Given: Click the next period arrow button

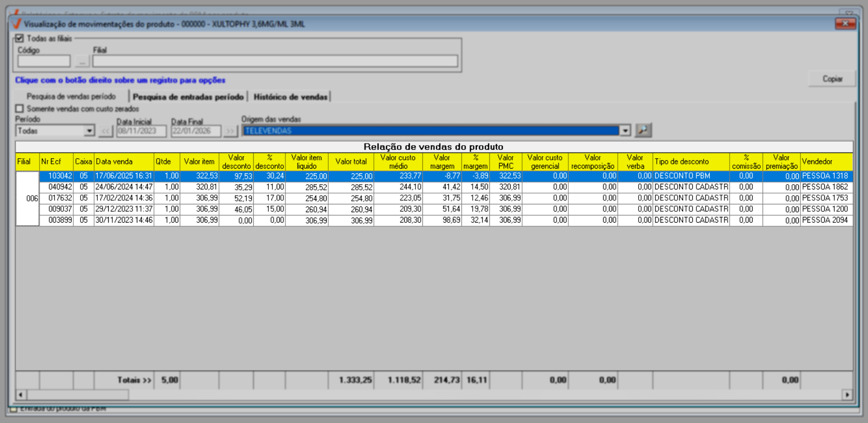Looking at the screenshot, I should tap(230, 131).
